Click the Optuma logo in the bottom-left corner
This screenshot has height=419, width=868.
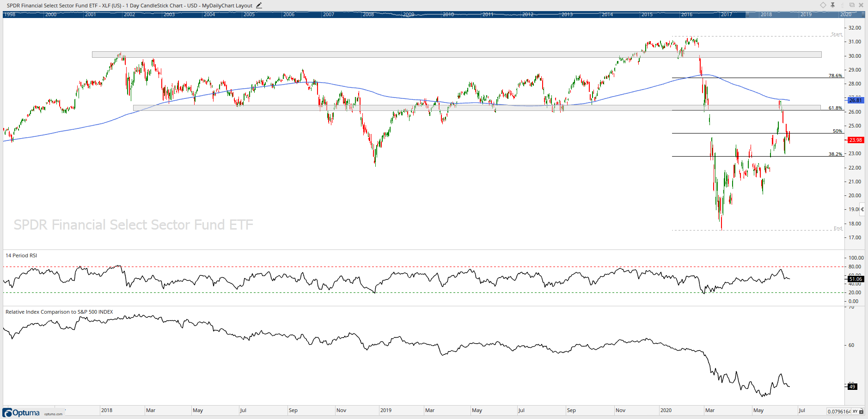pyautogui.click(x=21, y=413)
